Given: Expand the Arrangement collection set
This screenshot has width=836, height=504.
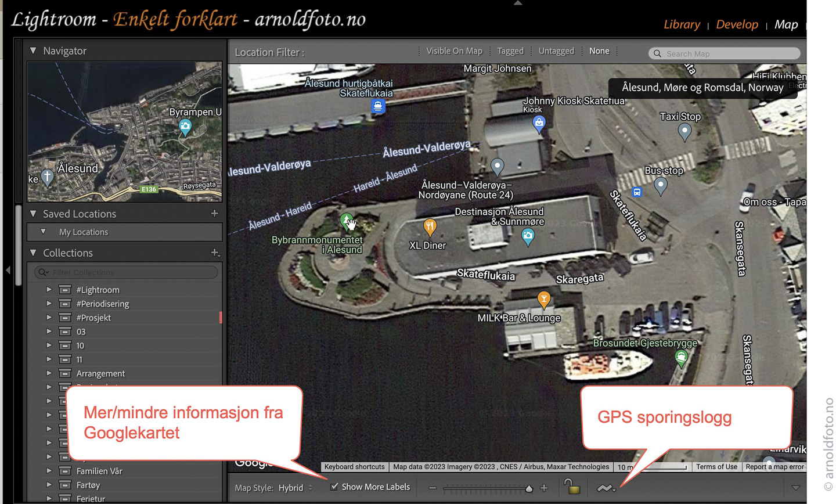Looking at the screenshot, I should click(x=49, y=373).
